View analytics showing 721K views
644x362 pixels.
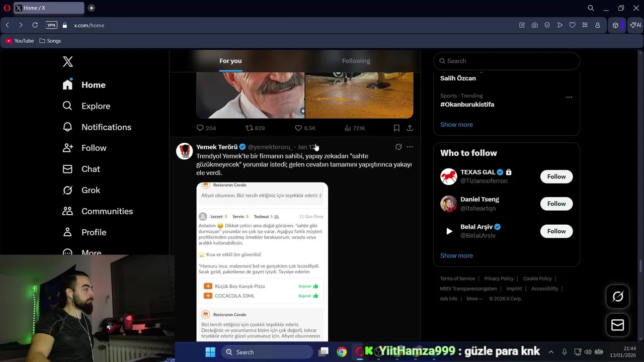355,128
